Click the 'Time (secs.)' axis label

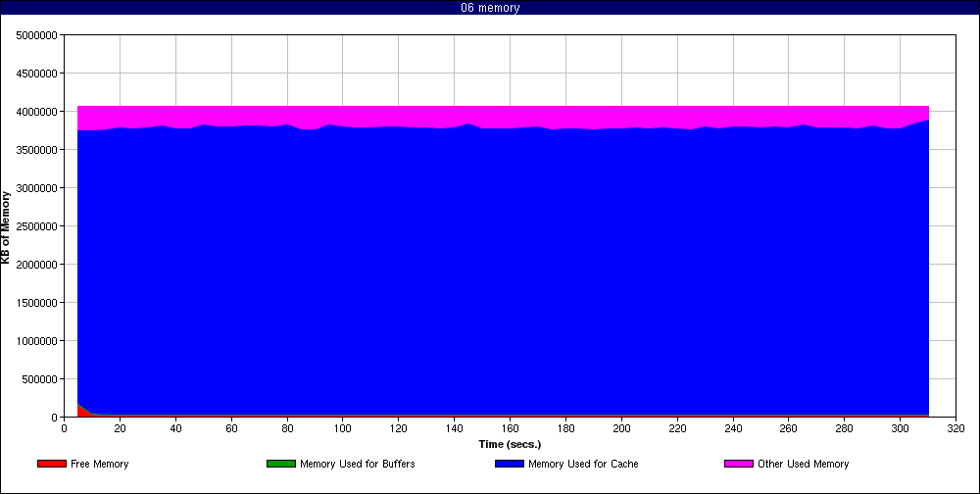tap(510, 445)
